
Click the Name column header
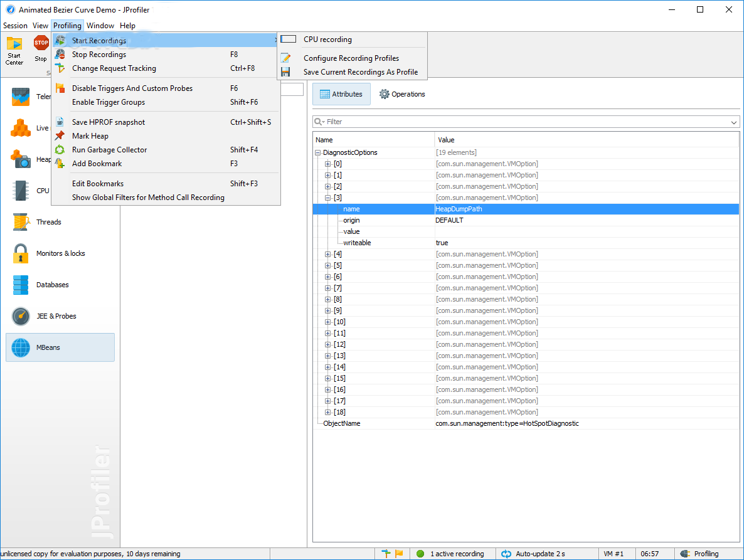click(374, 140)
